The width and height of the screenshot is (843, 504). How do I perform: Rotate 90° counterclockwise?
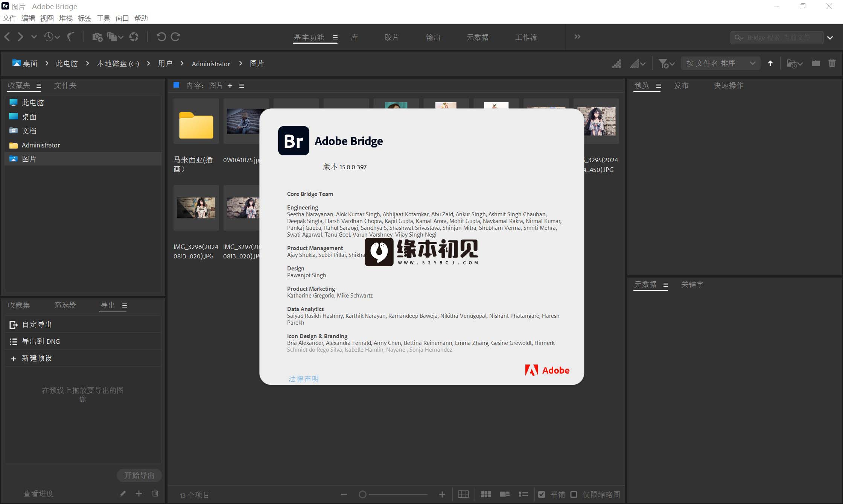click(161, 37)
